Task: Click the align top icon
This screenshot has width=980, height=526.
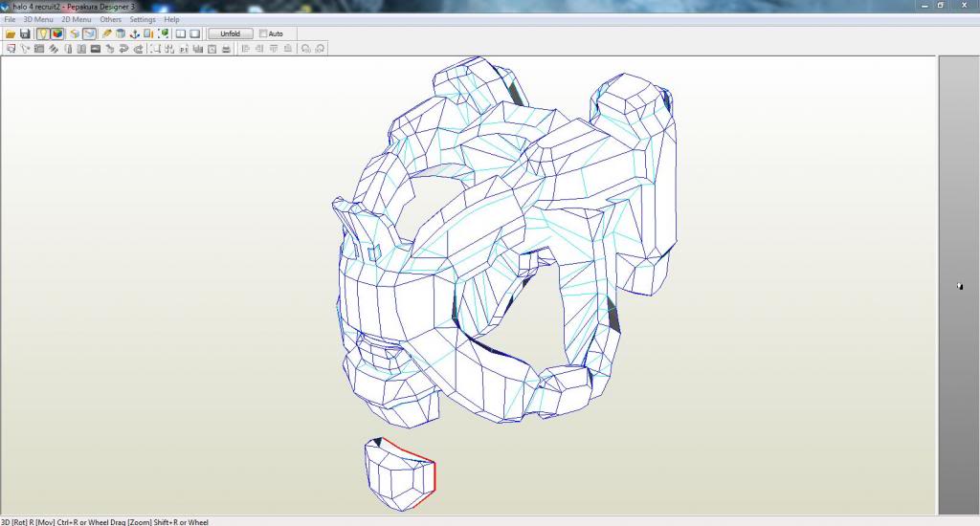Action: 274,49
